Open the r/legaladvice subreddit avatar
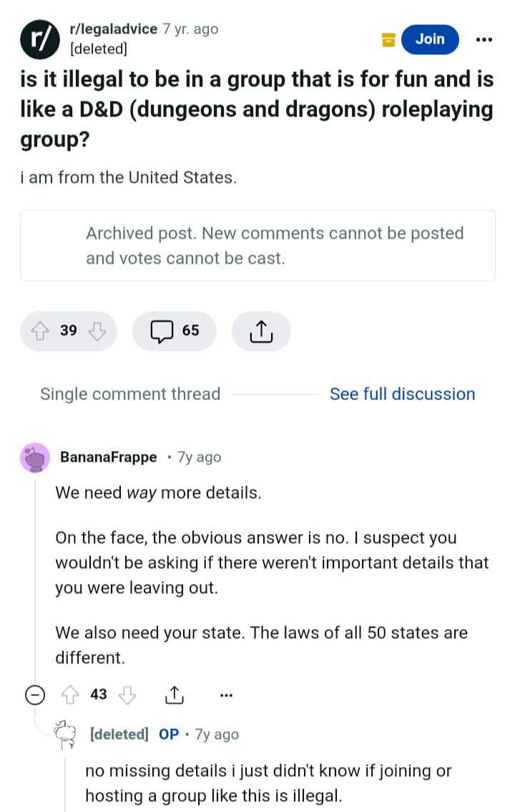This screenshot has width=515, height=812. coord(39,39)
